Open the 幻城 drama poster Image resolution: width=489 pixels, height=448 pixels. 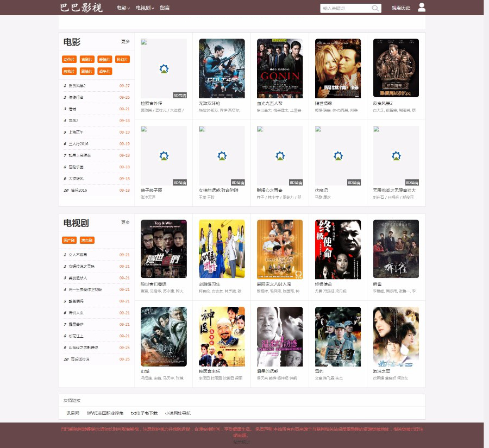pyautogui.click(x=164, y=336)
